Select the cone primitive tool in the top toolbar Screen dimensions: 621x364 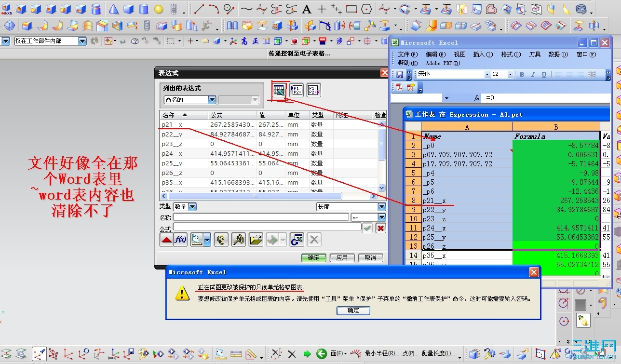click(113, 9)
